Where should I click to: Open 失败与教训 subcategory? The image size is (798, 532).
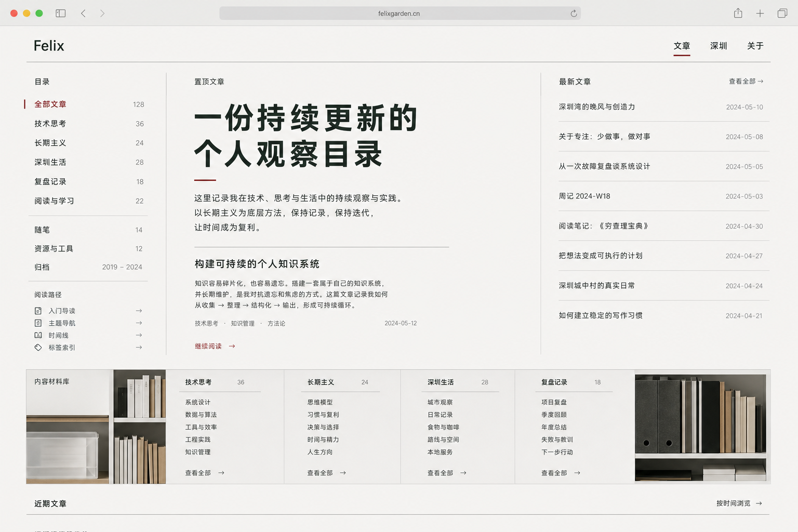[557, 440]
